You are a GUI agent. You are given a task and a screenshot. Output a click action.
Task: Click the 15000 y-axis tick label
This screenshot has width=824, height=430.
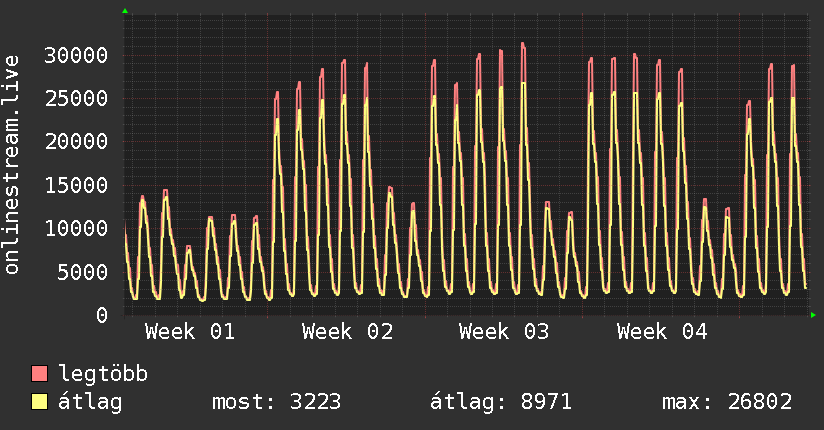pos(75,185)
